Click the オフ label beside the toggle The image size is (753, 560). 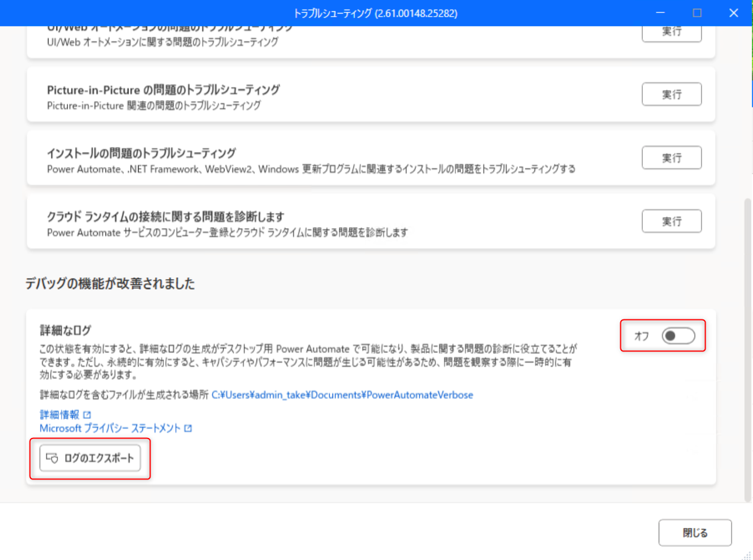(x=641, y=336)
